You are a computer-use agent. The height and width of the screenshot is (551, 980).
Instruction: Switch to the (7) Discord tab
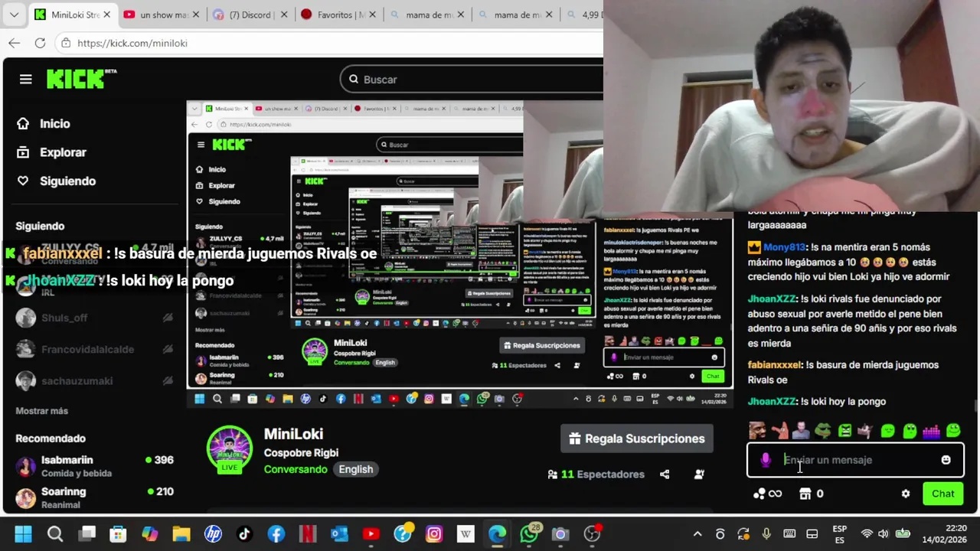251,15
